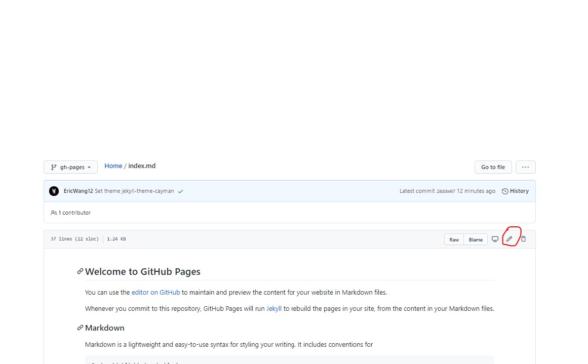The image size is (588, 364).
Task: Expand the gh-pages branch dropdown
Action: coord(70,167)
